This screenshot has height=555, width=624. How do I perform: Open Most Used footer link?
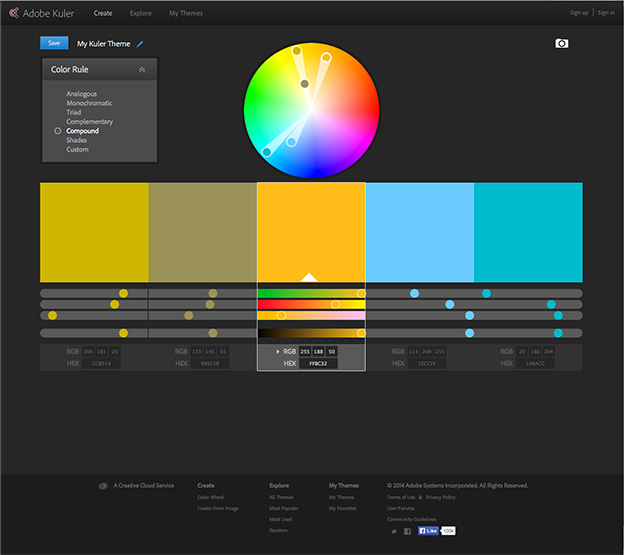coord(280,519)
